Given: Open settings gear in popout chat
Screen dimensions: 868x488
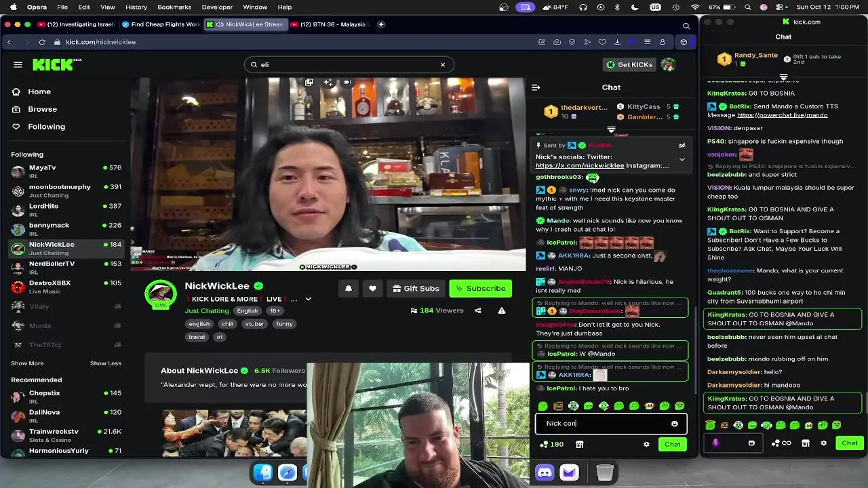Looking at the screenshot, I should pyautogui.click(x=823, y=443).
